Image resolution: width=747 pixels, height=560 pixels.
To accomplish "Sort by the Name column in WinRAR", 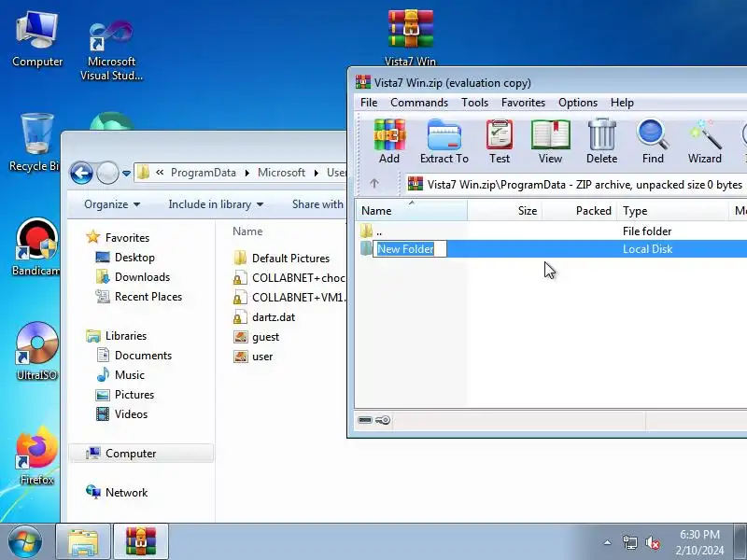I will [411, 211].
